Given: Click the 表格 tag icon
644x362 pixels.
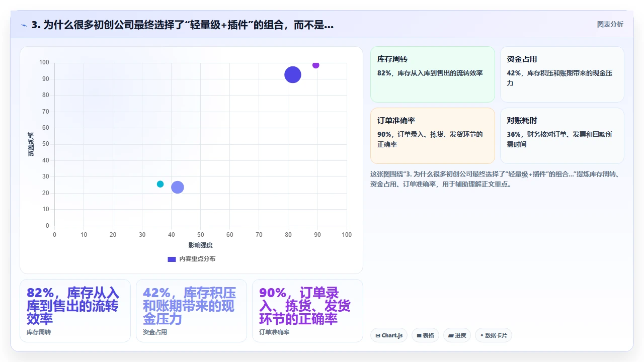Looking at the screenshot, I should 419,335.
